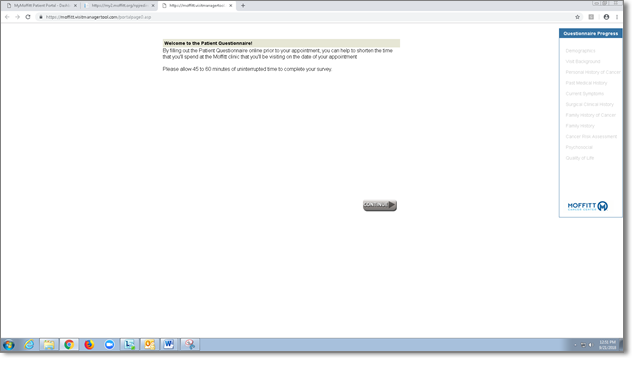This screenshot has height=368, width=634.
Task: Select Family History of Cancer section
Action: [x=590, y=115]
